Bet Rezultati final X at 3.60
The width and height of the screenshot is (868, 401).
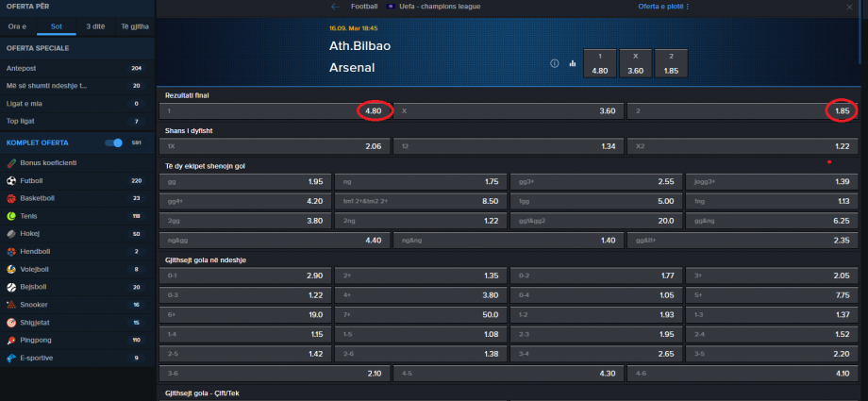pos(509,110)
